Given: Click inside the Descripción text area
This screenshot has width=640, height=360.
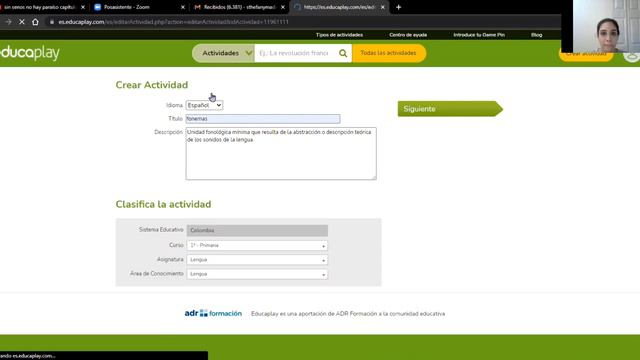Looking at the screenshot, I should [x=281, y=153].
